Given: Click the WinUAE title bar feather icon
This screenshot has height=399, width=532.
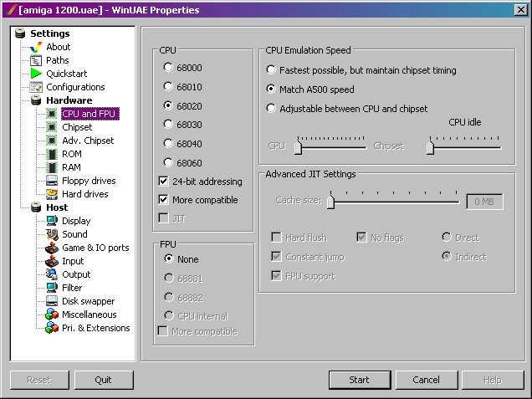Looking at the screenshot, I should click(x=12, y=10).
